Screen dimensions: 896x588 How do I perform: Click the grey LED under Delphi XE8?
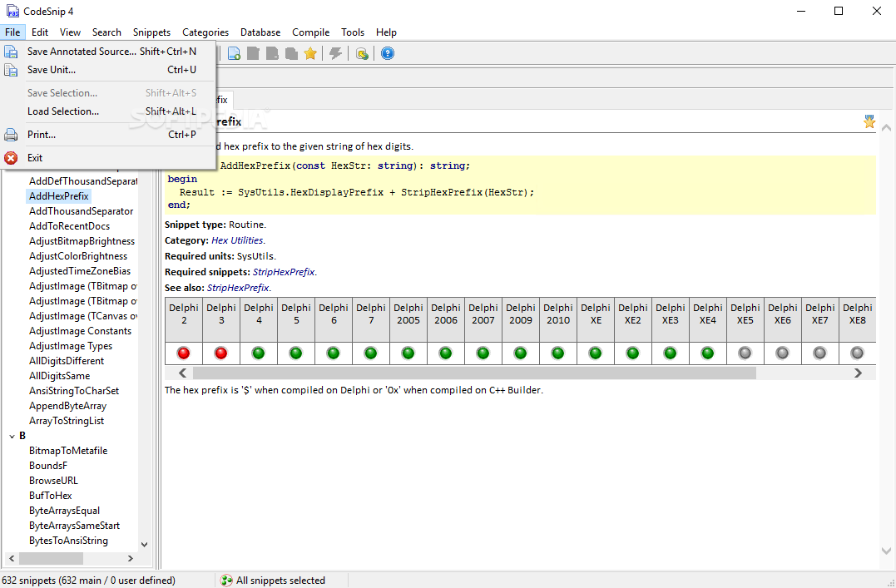pos(857,353)
